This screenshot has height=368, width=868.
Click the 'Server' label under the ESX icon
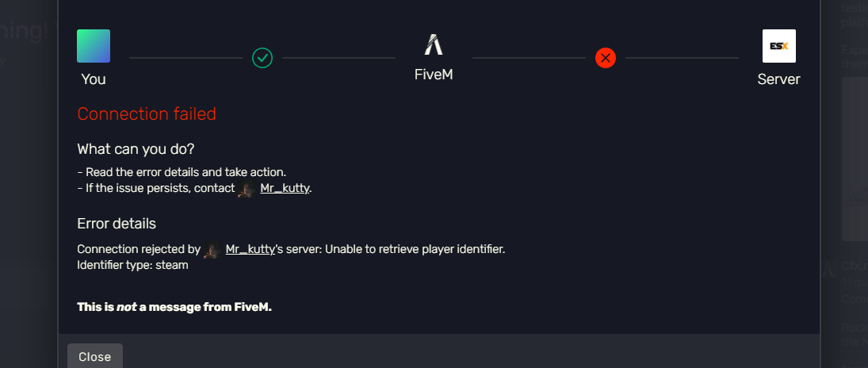[x=778, y=79]
